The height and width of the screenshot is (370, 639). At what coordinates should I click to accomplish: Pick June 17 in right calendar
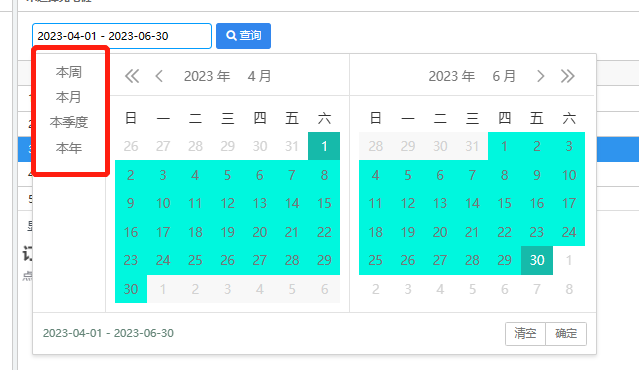(x=569, y=203)
